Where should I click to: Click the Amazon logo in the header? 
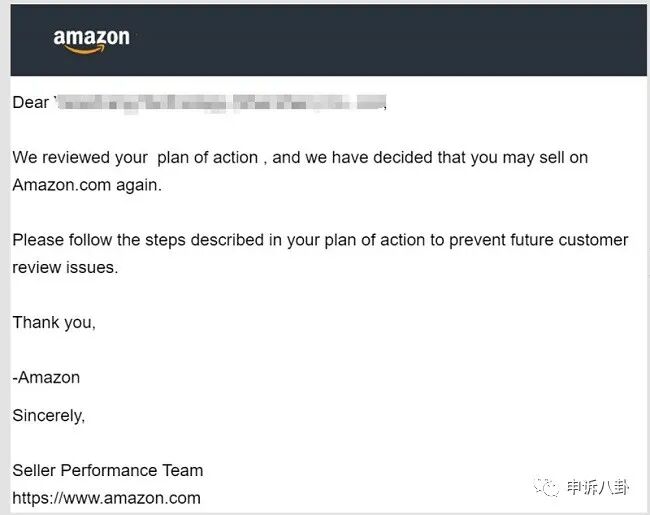91,39
